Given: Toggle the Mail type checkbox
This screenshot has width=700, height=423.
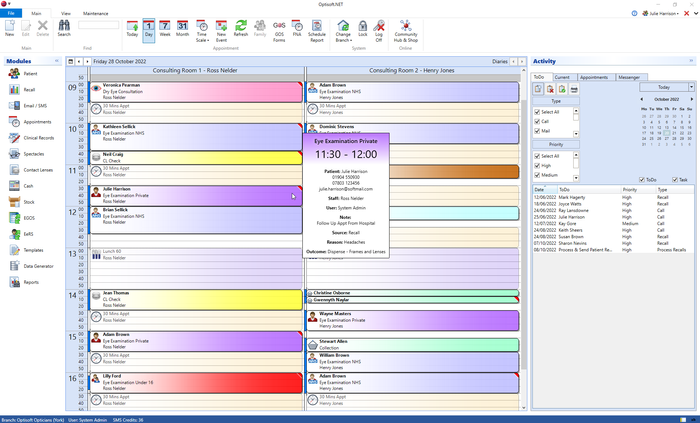Looking at the screenshot, I should click(538, 131).
